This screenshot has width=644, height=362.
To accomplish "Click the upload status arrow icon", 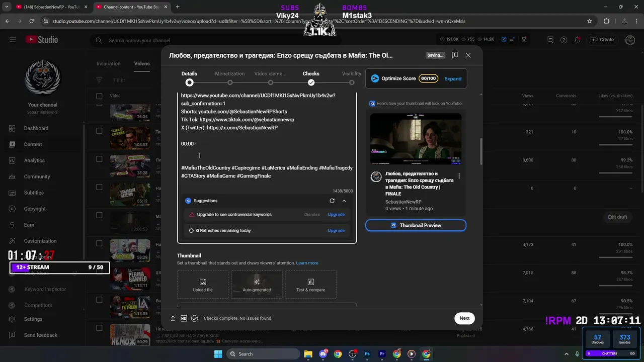I will coord(173,318).
